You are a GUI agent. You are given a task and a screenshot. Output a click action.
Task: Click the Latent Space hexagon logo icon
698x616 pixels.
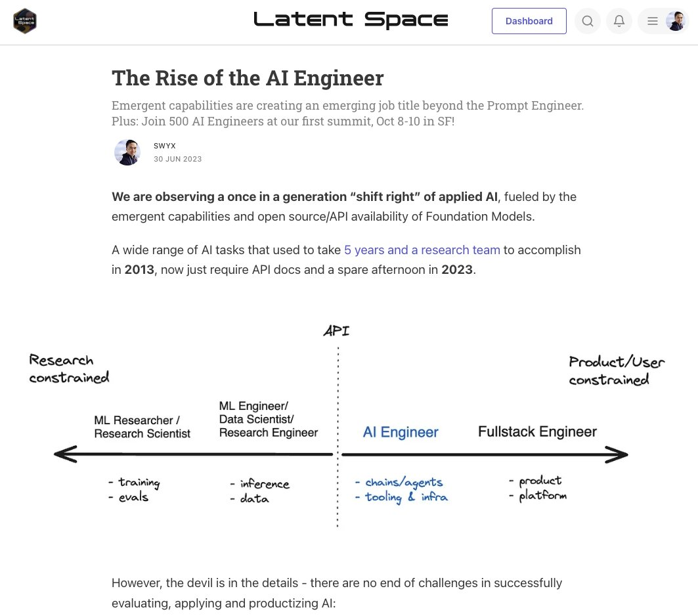(x=25, y=21)
